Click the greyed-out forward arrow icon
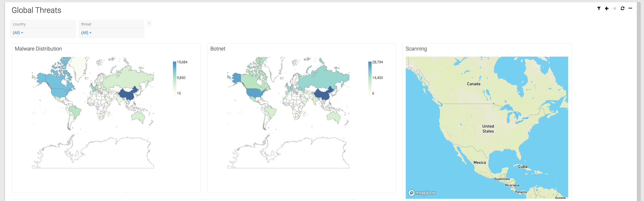 pos(614,9)
